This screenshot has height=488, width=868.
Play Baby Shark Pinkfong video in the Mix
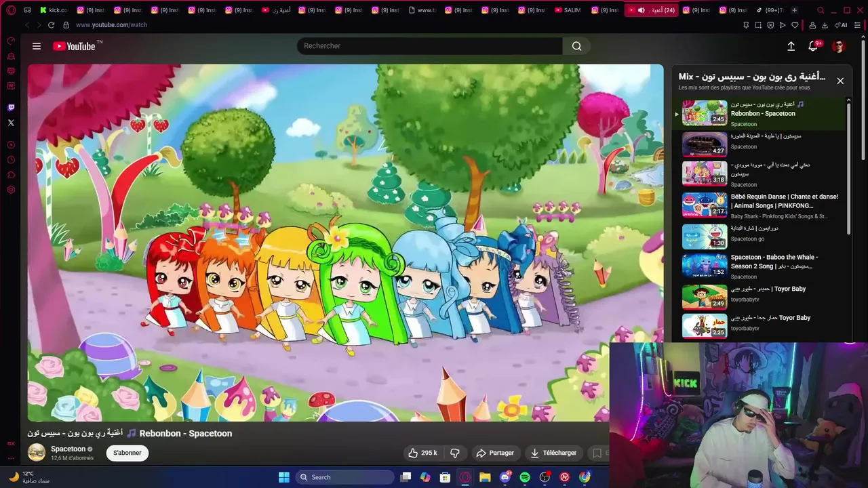[764, 206]
